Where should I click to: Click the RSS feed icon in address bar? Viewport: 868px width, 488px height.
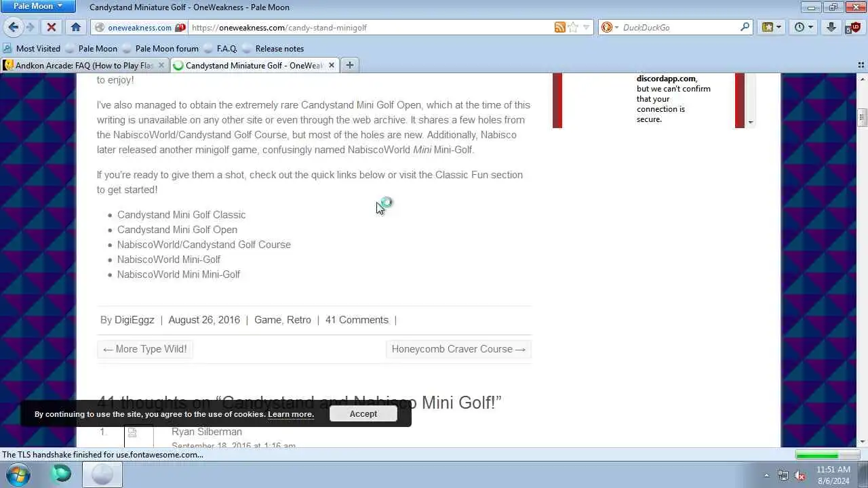tap(560, 27)
